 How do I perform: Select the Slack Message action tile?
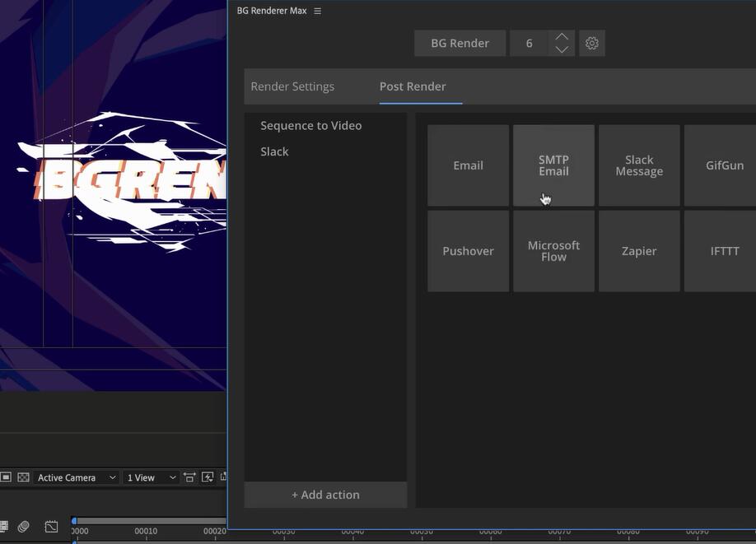639,165
